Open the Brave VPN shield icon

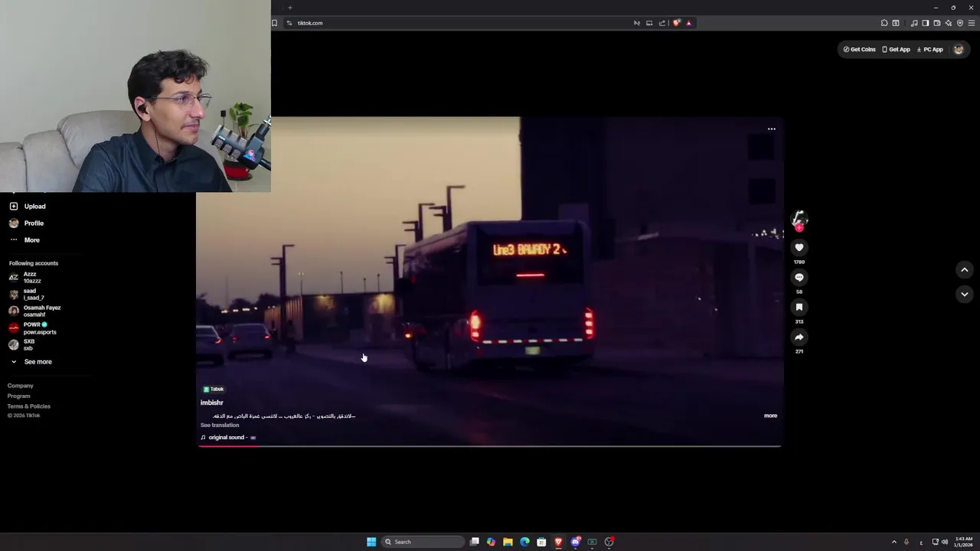pyautogui.click(x=960, y=23)
